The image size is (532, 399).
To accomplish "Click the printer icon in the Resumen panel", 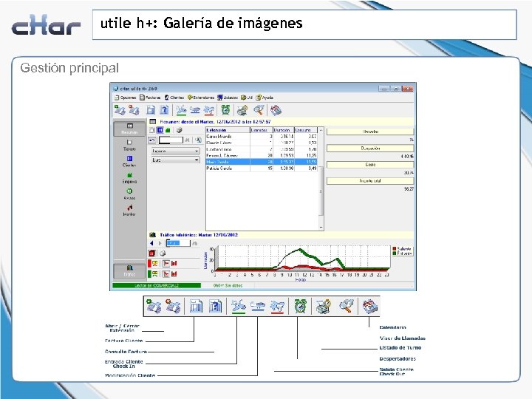I will (180, 130).
